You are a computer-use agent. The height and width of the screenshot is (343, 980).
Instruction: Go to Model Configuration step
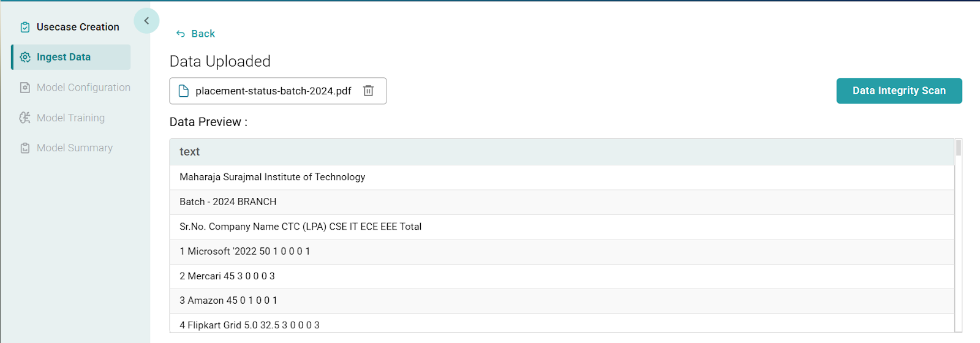click(x=83, y=88)
